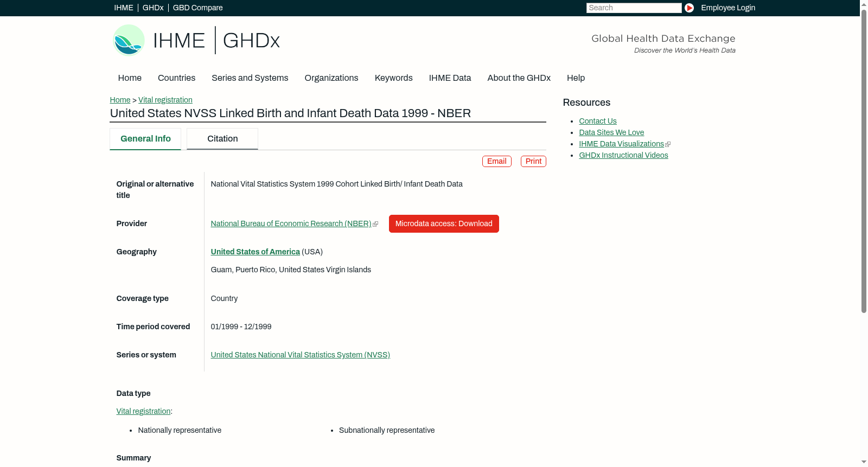Open Data Sites We Love link
The height and width of the screenshot is (467, 868).
coord(611,132)
